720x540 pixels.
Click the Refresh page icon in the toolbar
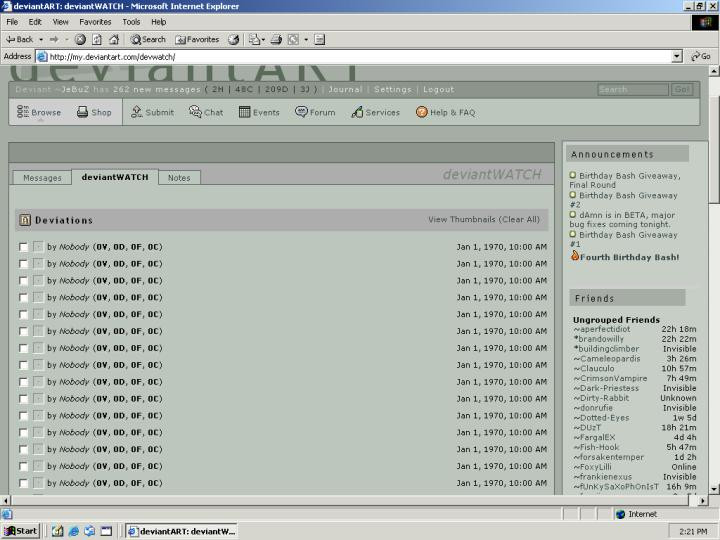97,39
